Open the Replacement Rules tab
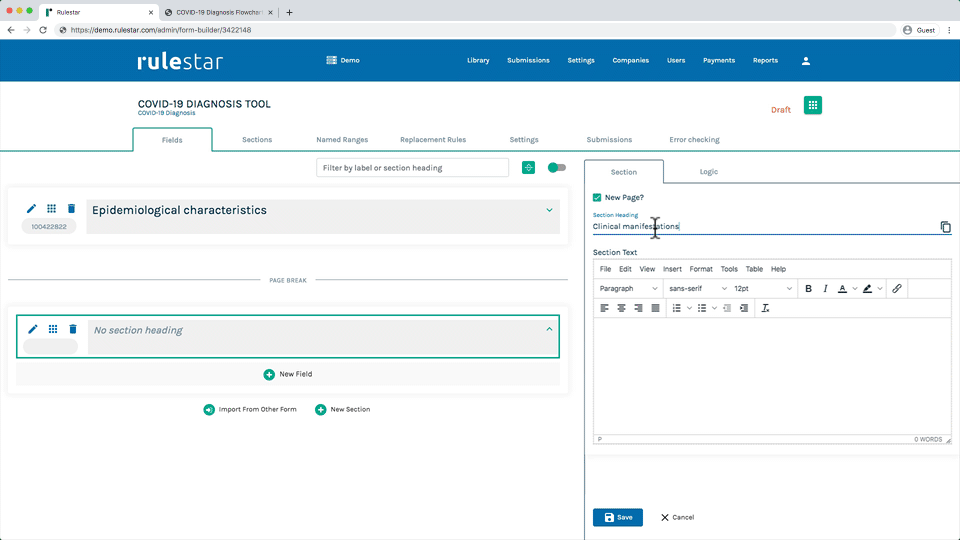960x540 pixels. pos(433,140)
